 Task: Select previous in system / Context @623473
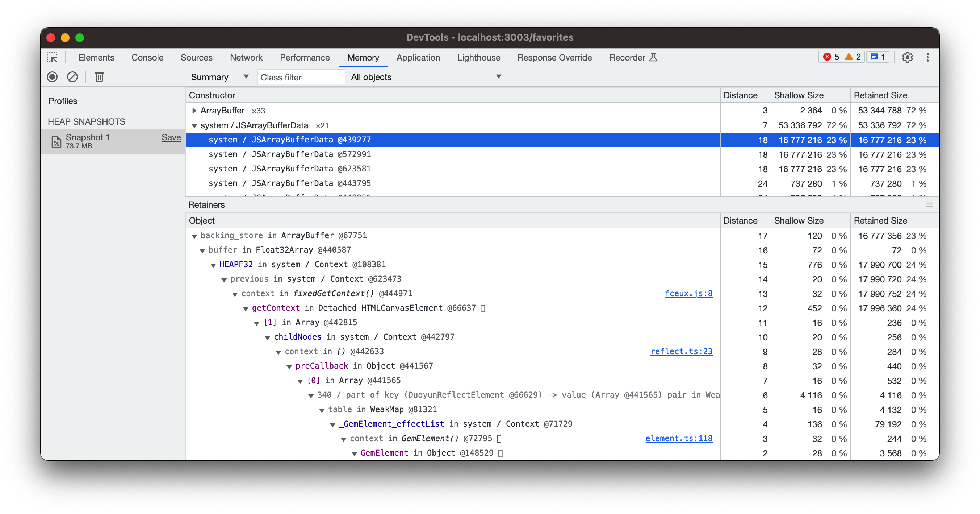point(562,279)
